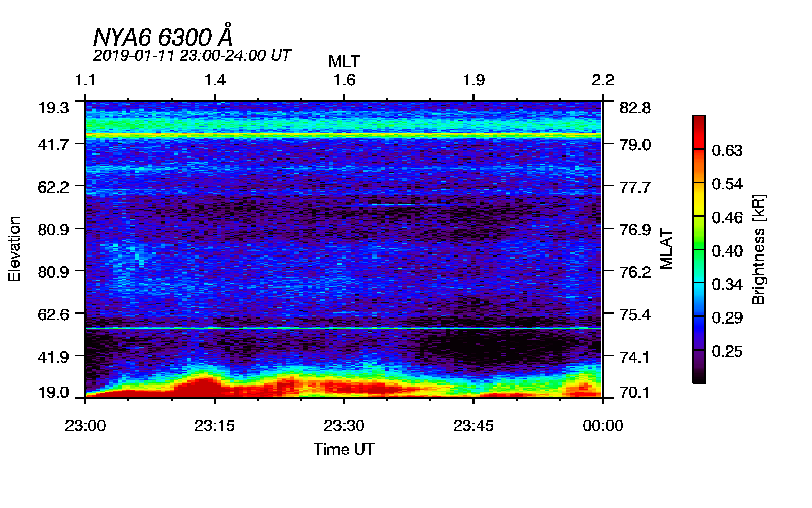
Task: Select the MLAT tick label "75.4"
Action: [x=635, y=314]
